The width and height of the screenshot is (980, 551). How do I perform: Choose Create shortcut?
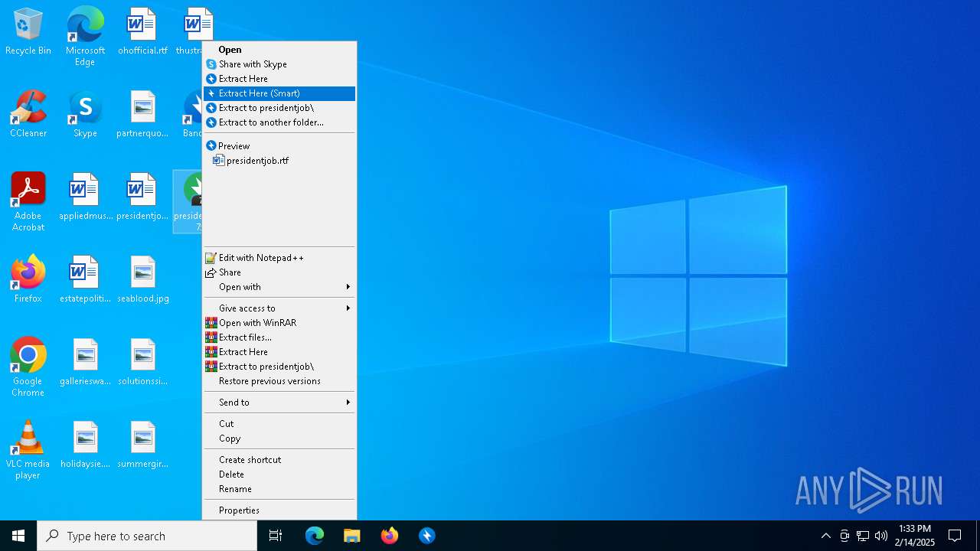(279, 460)
